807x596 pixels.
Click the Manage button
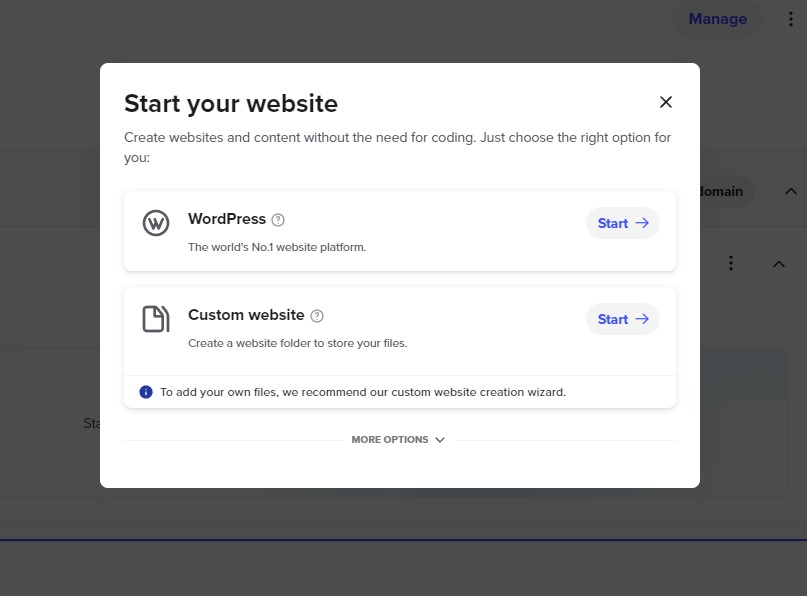(717, 19)
